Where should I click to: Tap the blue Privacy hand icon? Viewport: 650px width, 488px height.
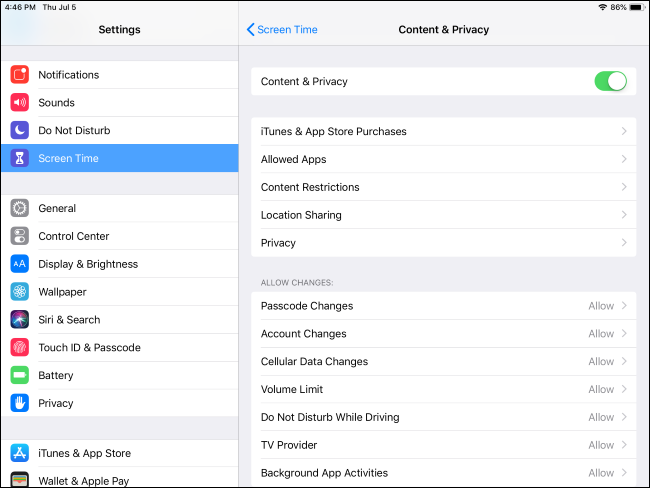pyautogui.click(x=20, y=404)
